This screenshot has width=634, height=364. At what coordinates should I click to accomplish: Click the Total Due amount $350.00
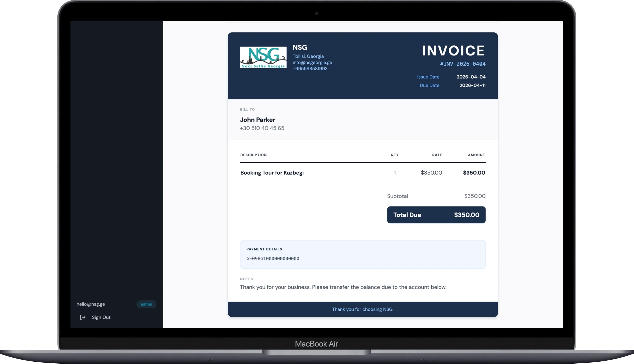coord(467,215)
